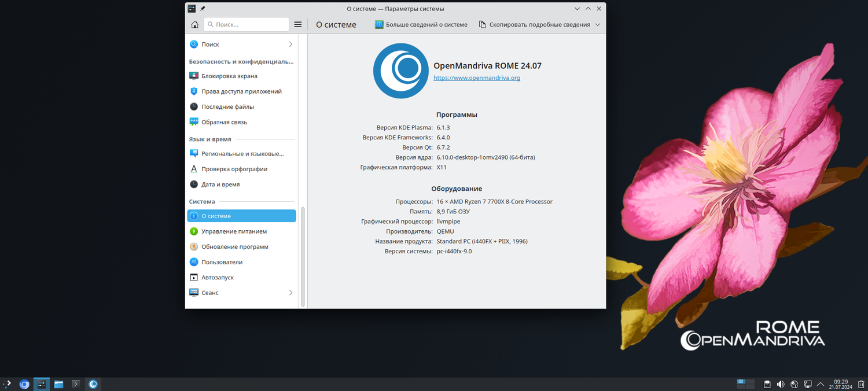The height and width of the screenshot is (391, 868).
Task: Click the orange icon for Обновление программ
Action: click(x=194, y=246)
